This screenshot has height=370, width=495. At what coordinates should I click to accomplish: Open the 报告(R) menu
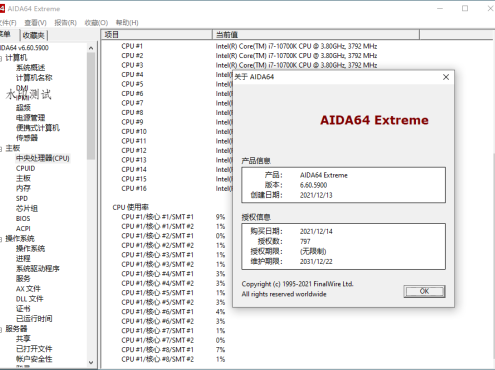[x=66, y=23]
